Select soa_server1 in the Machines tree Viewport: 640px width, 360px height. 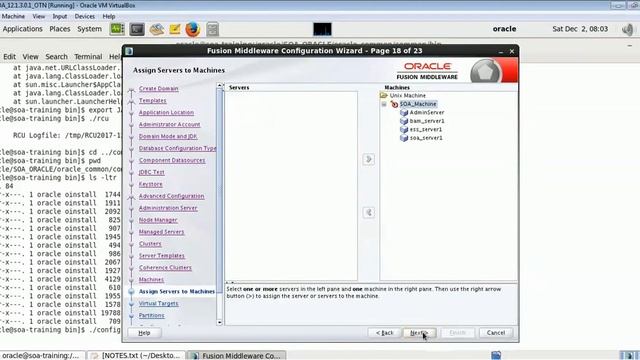click(x=426, y=138)
